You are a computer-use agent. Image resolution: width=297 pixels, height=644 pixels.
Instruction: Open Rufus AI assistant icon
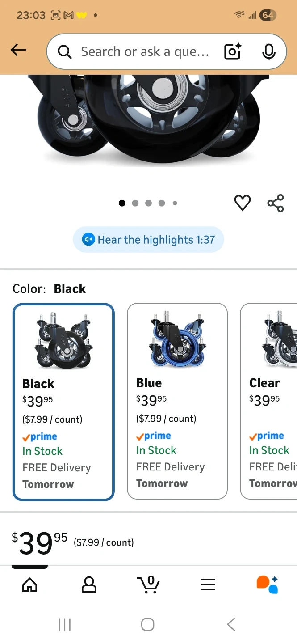[x=267, y=584]
